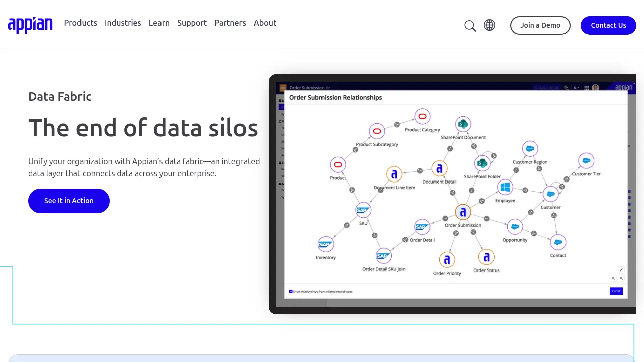Click the Customer Region Salesforce node
The height and width of the screenshot is (362, 644).
pos(530,149)
